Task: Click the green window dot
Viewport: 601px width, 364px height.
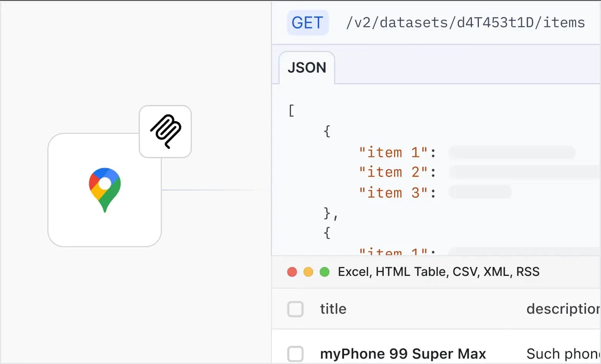Action: (324, 272)
